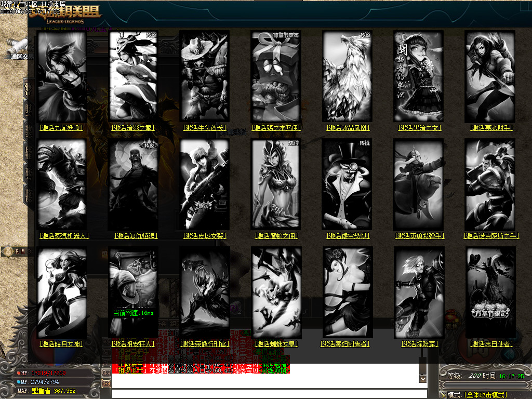Select the 祖安狂人 portrait

(x=134, y=292)
